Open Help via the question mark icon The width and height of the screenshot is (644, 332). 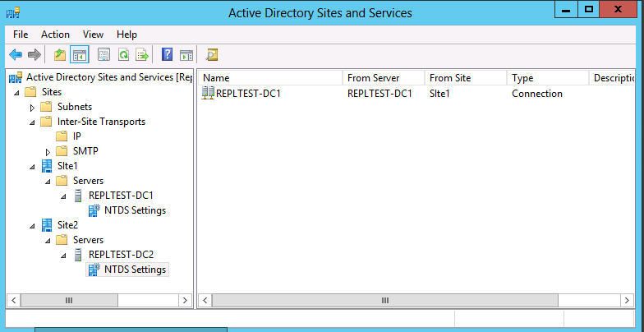tap(168, 54)
